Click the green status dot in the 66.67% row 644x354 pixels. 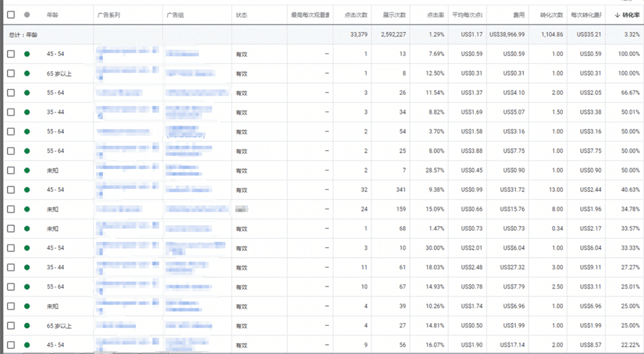27,93
